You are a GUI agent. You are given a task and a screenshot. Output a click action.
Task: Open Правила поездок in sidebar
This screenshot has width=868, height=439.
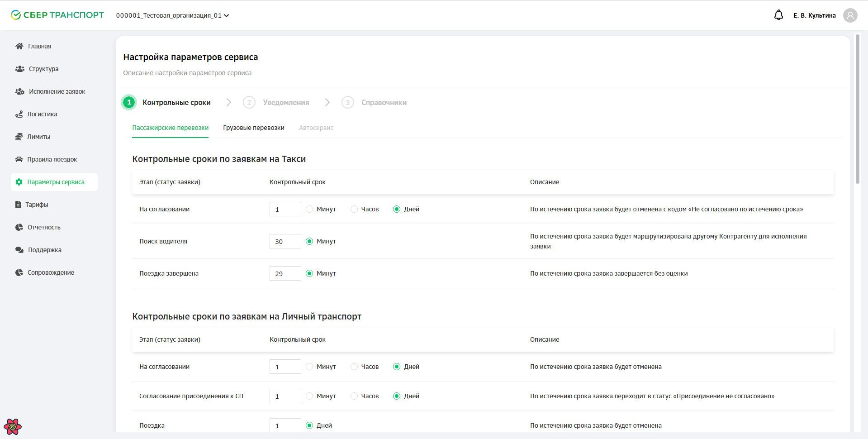[52, 159]
